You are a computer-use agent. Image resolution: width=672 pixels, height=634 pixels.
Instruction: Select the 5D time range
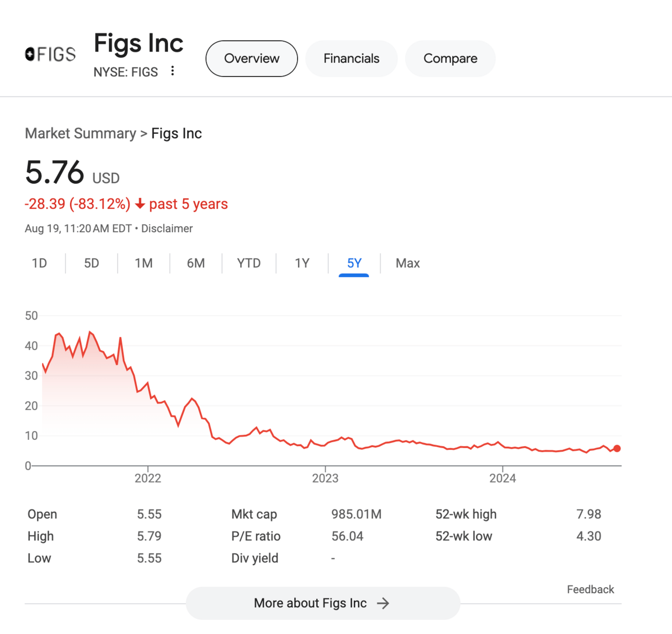pos(92,263)
